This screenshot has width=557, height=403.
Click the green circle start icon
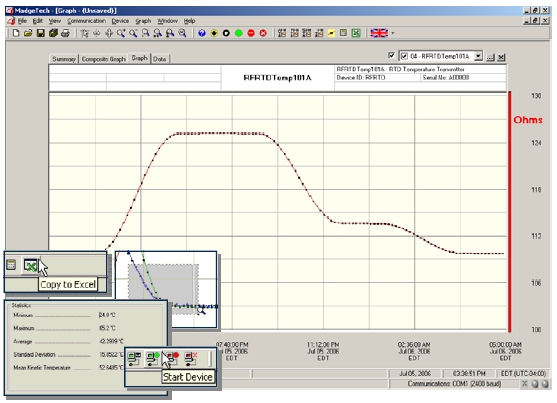pyautogui.click(x=239, y=33)
